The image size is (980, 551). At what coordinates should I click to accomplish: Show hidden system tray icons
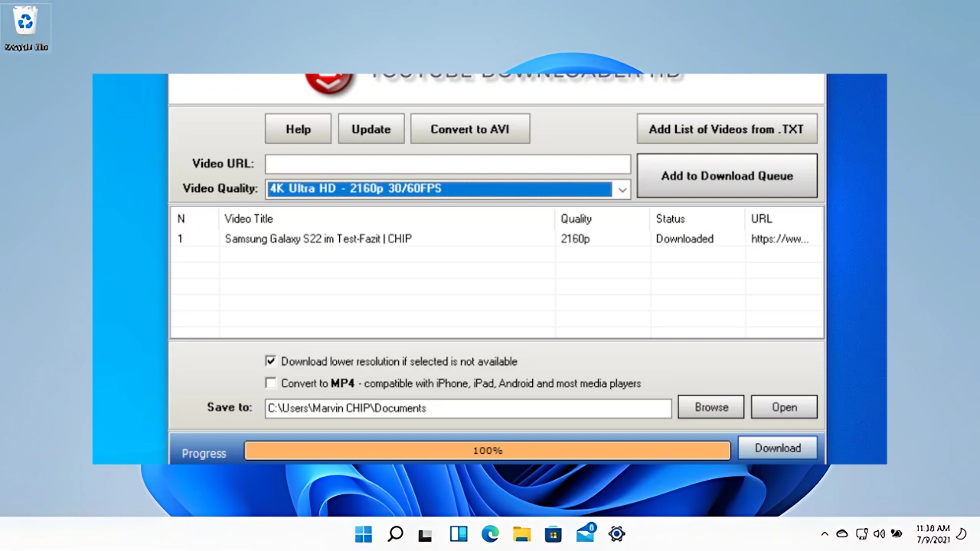(825, 534)
